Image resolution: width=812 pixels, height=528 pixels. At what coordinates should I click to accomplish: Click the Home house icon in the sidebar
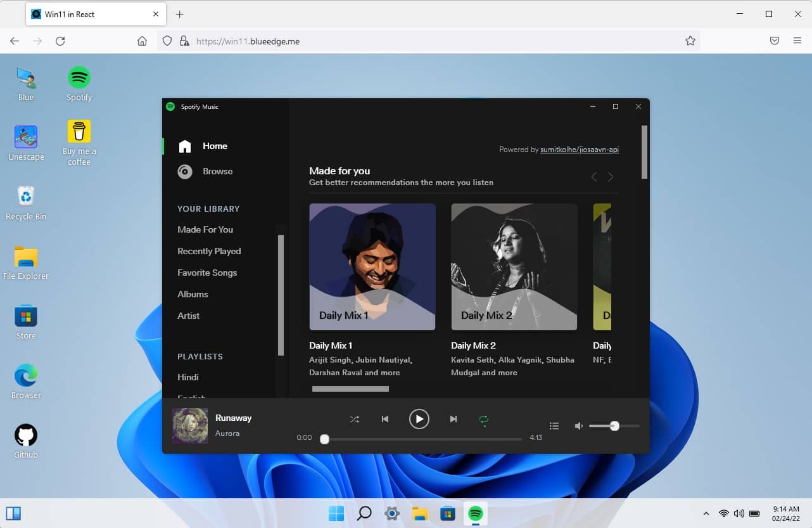[185, 146]
